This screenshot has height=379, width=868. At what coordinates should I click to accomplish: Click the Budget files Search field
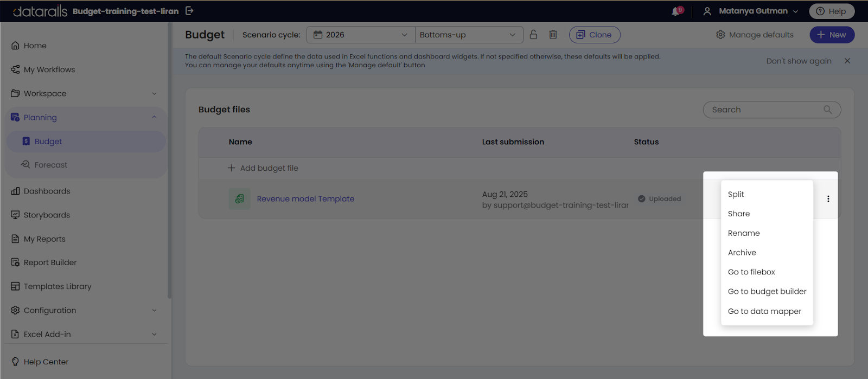[771, 110]
